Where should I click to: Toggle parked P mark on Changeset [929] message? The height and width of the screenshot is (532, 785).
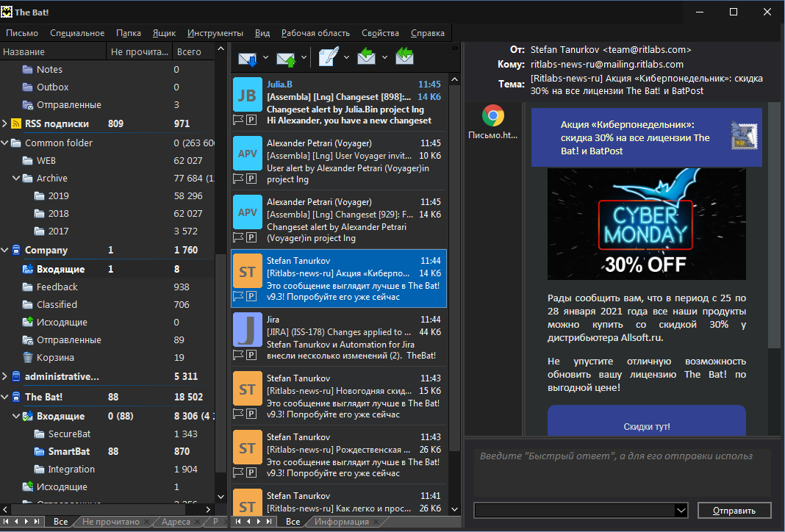pos(251,237)
